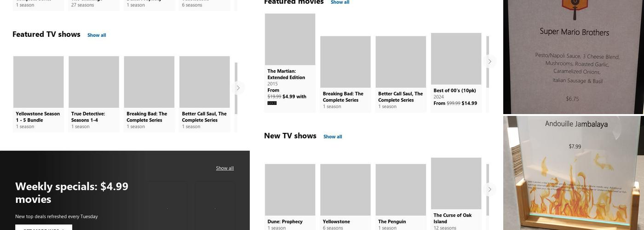The height and width of the screenshot is (230, 644).
Task: Click "Yellowstone Season 1 - 5 Bundle" title text
Action: pyautogui.click(x=38, y=117)
